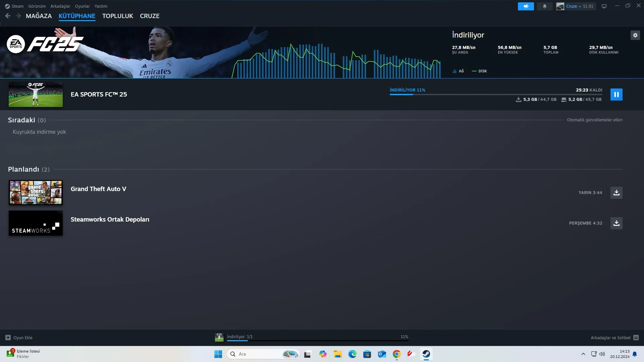The width and height of the screenshot is (644, 362).
Task: Click the 27,8 MB/sn current speed value
Action: 464,48
